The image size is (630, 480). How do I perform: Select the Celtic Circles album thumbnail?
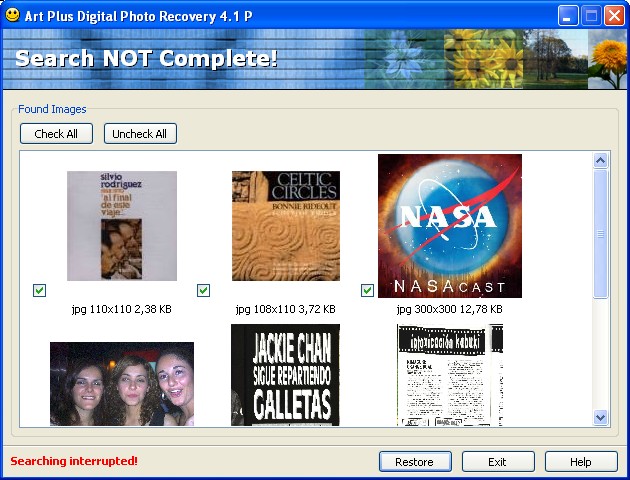coord(286,226)
